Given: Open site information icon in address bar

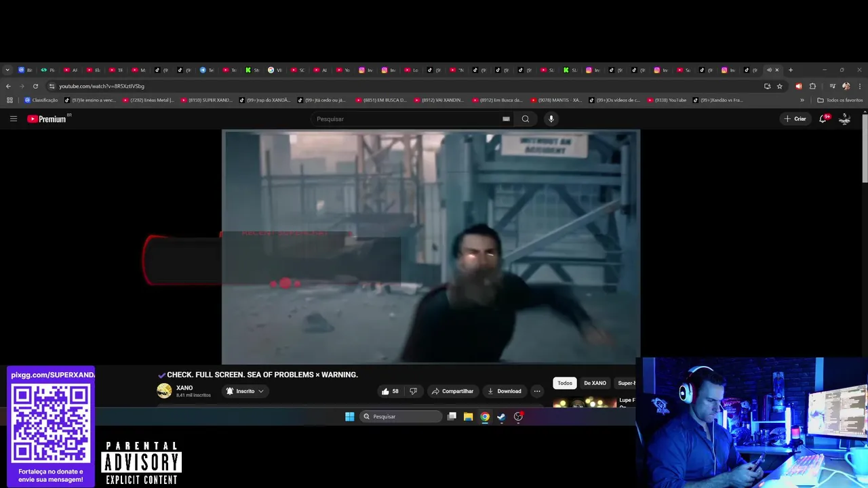Looking at the screenshot, I should pyautogui.click(x=52, y=86).
